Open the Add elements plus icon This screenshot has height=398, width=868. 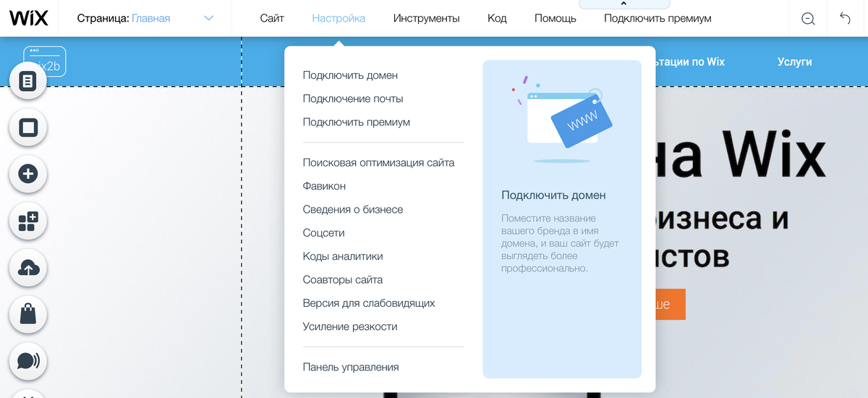[28, 174]
